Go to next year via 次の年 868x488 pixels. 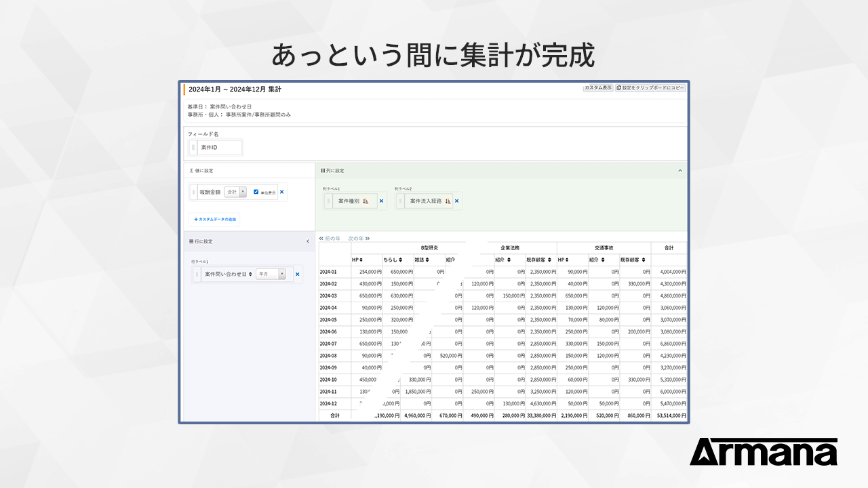[359, 239]
